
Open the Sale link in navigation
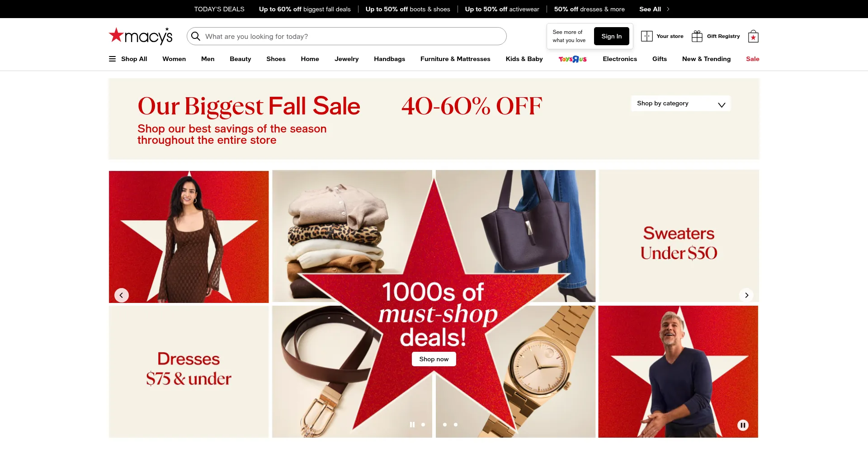coord(753,59)
